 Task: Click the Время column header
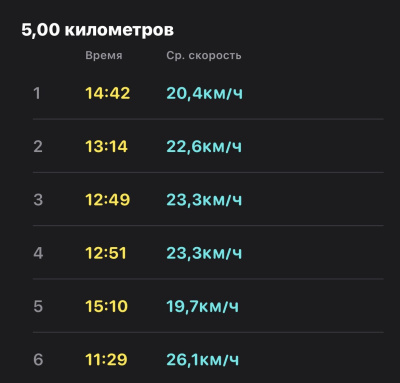tap(104, 55)
